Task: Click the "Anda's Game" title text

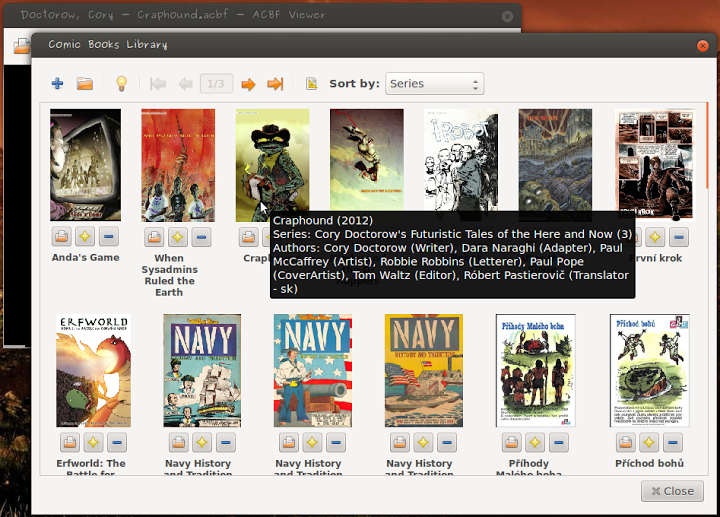Action: click(x=85, y=258)
